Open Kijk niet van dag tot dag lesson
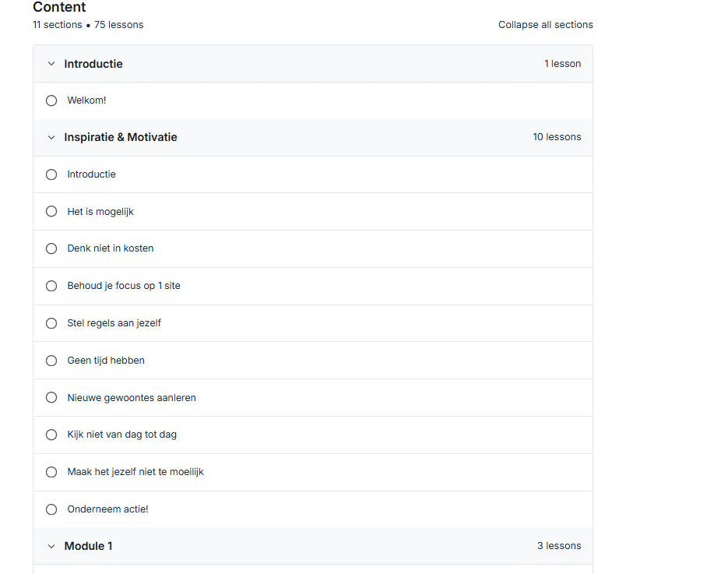 [122, 435]
